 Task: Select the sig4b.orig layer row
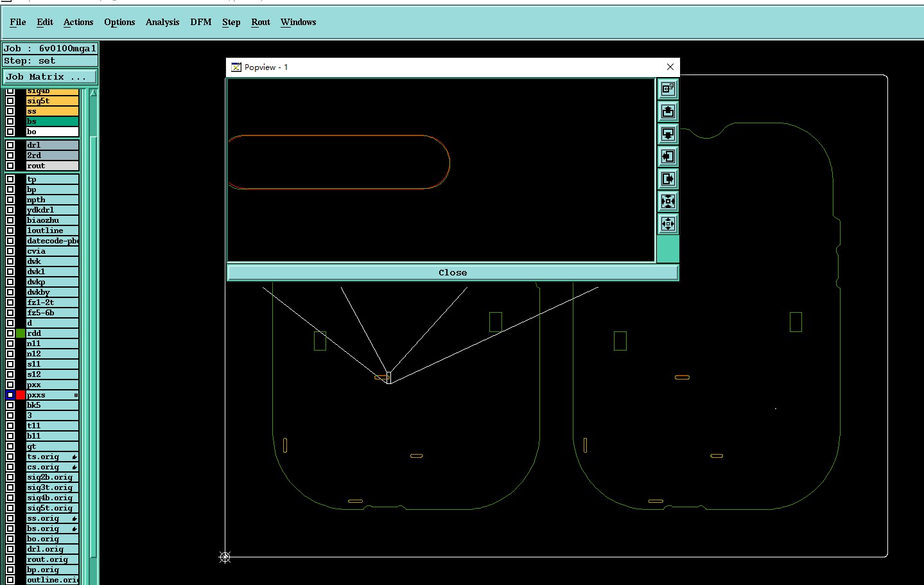[53, 498]
